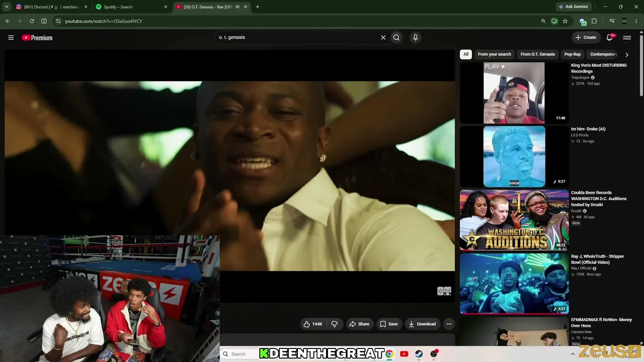The width and height of the screenshot is (644, 362).
Task: Reload the YouTube page
Action: click(x=32, y=21)
